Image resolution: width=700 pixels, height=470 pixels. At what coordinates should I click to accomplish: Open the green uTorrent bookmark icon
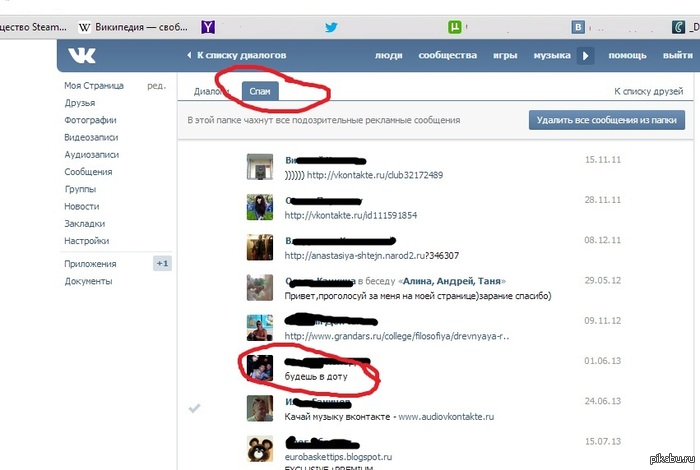coord(454,27)
